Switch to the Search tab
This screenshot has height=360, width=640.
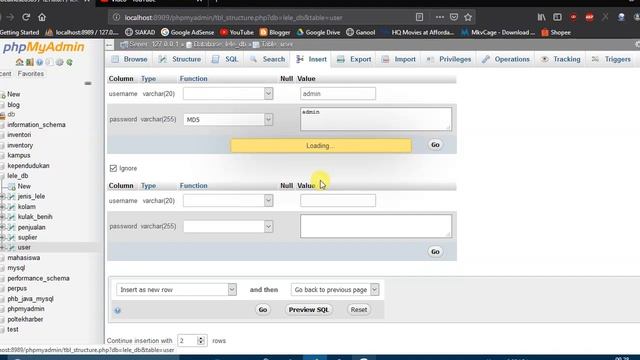pos(268,59)
